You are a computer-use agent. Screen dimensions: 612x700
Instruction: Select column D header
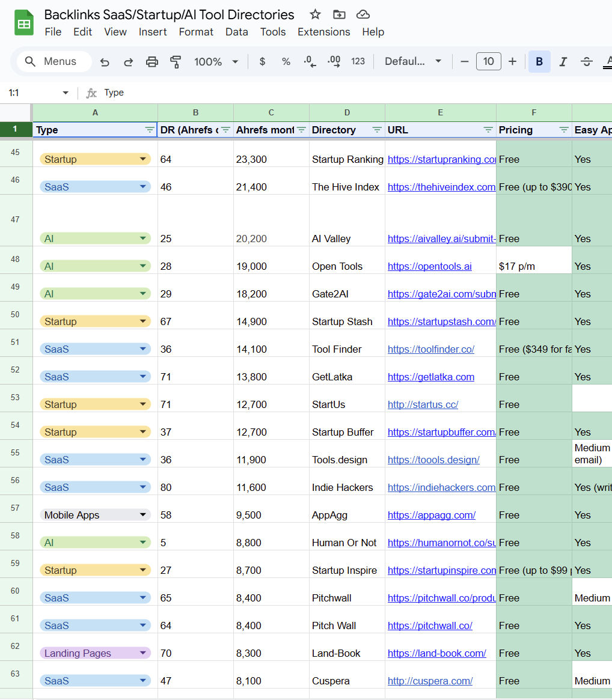[x=347, y=112]
